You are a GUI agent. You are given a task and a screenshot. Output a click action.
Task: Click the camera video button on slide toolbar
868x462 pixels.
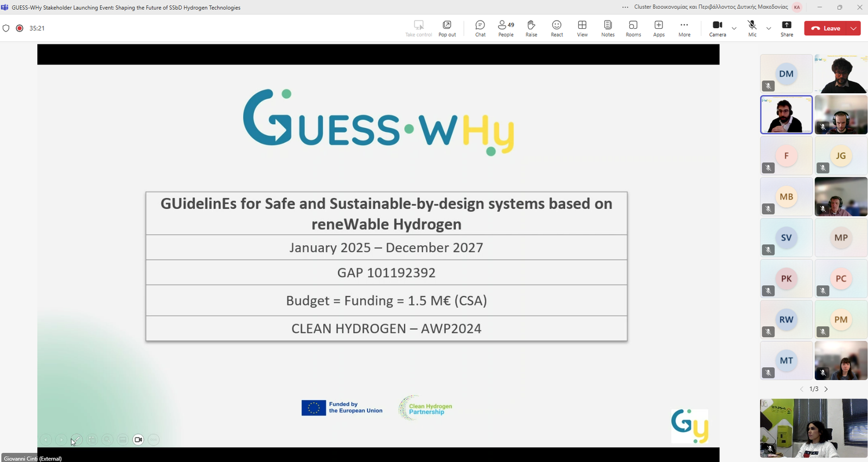click(x=138, y=440)
